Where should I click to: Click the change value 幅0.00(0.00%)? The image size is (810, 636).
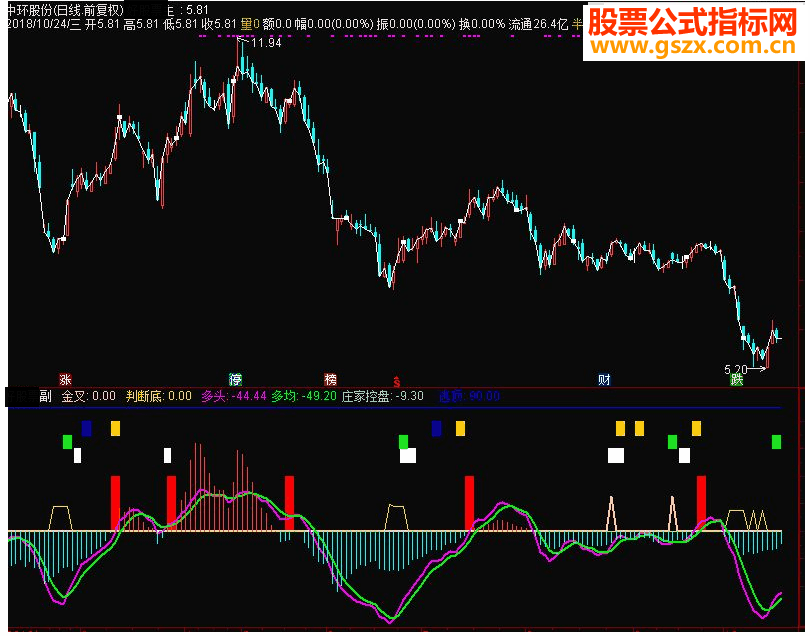pyautogui.click(x=334, y=24)
